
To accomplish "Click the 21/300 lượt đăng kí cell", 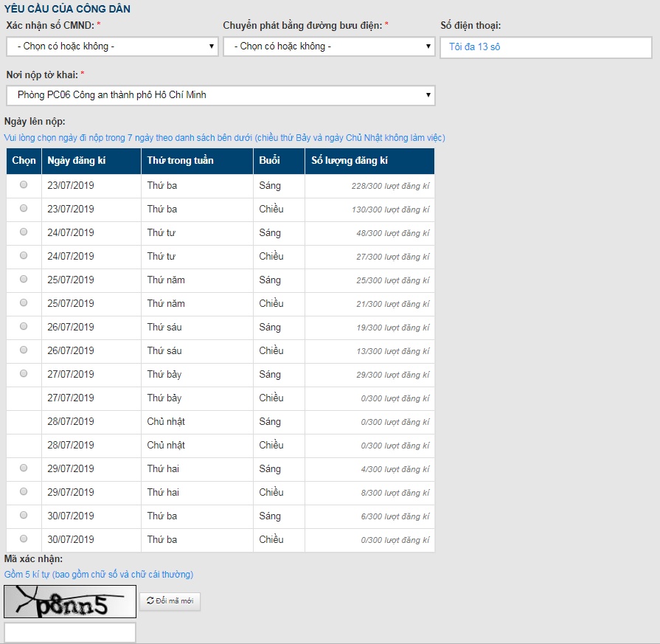I will pyautogui.click(x=369, y=304).
